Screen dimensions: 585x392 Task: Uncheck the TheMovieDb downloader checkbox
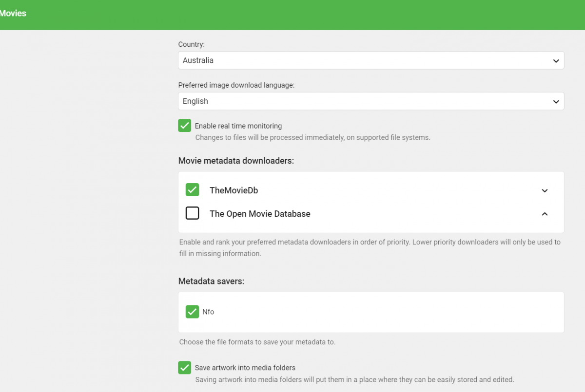point(193,190)
